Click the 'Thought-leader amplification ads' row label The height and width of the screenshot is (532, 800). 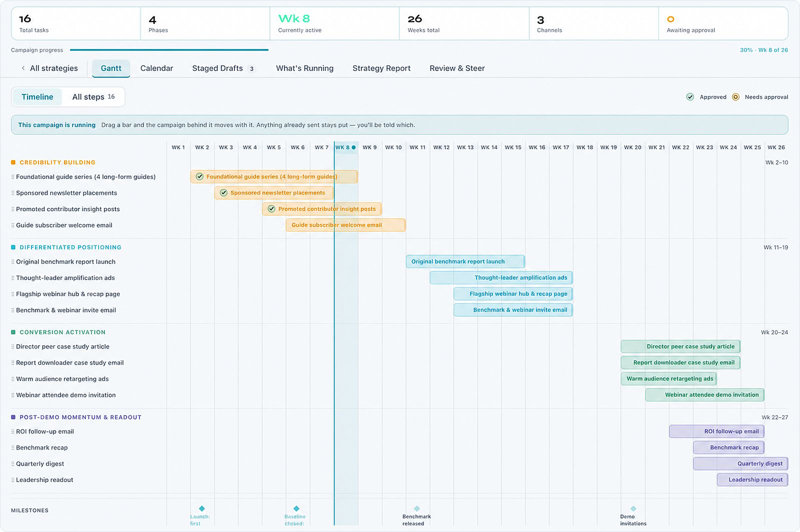click(x=65, y=278)
